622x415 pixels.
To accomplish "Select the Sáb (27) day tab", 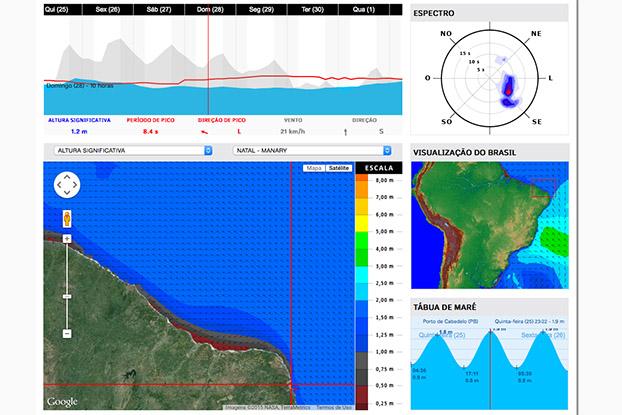I will click(159, 10).
